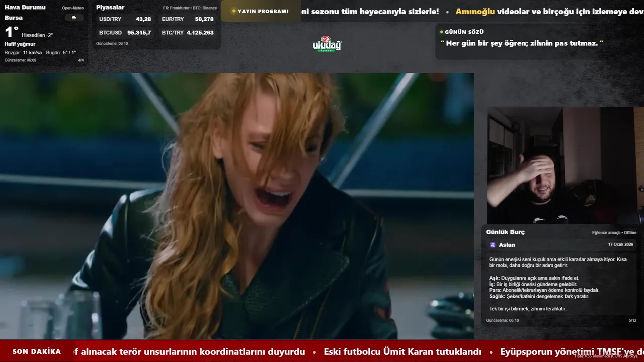Viewport: 644px width, 362px height.
Task: Click the 17 Ocak 2026 date
Action: tap(621, 245)
